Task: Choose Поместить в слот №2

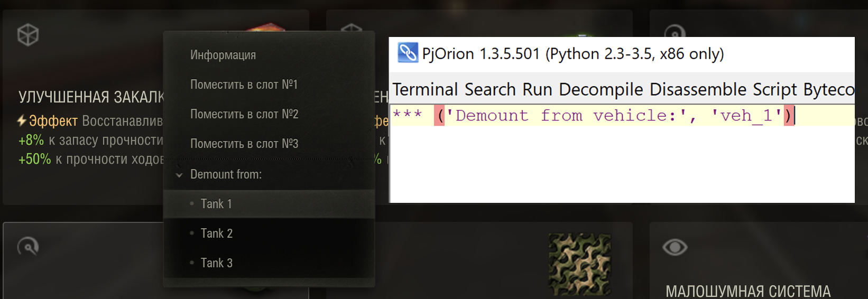Action: coord(269,114)
